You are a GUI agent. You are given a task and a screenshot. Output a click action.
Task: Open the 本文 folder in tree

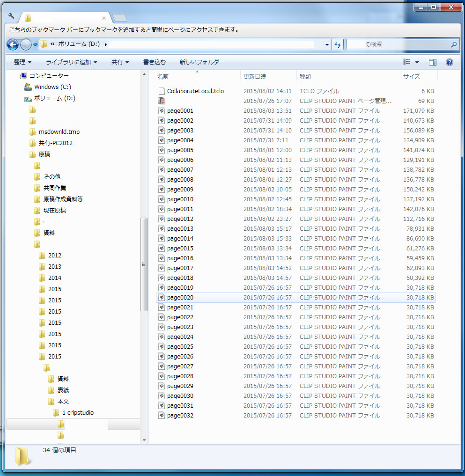[x=63, y=401]
